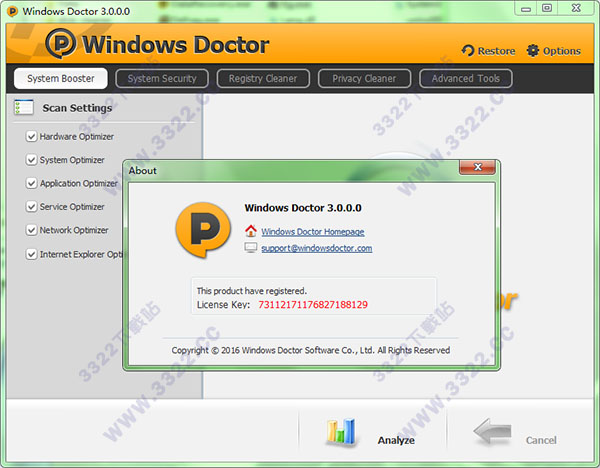Click the red license key number

tap(313, 305)
